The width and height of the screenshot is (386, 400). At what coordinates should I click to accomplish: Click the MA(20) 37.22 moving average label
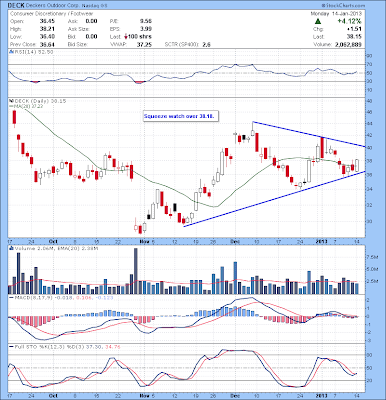point(28,106)
